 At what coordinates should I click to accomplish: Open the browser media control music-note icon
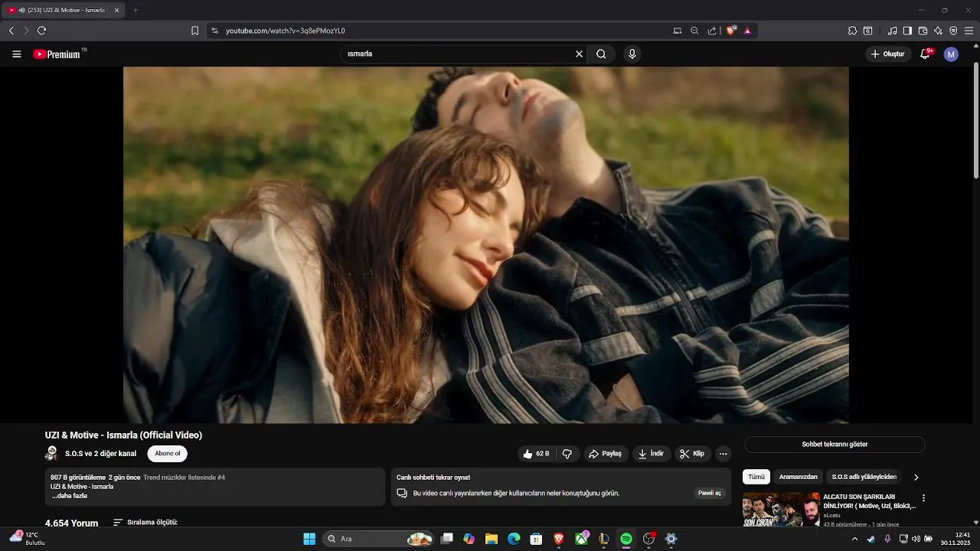(x=892, y=31)
